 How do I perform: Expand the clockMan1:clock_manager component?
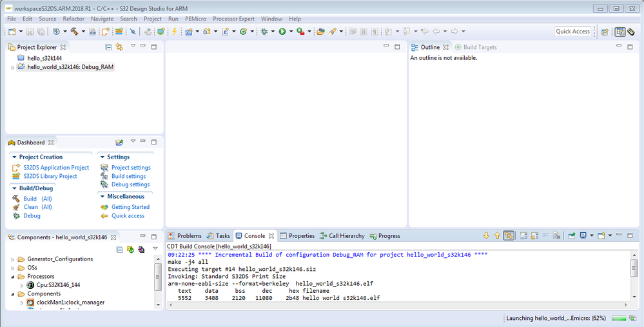coord(22,302)
